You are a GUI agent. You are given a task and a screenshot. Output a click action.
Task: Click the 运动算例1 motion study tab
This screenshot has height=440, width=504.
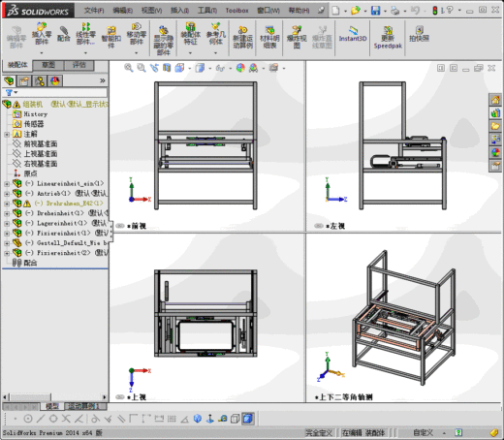tap(85, 406)
